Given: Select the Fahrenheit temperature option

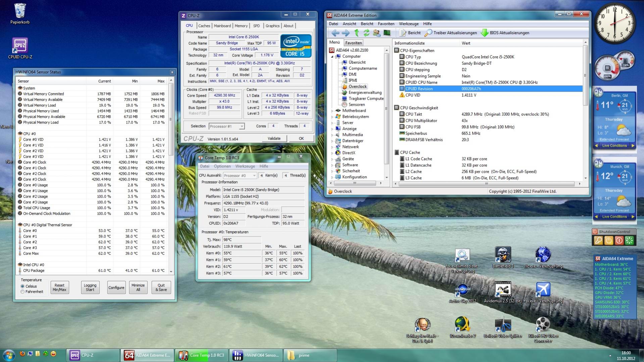Looking at the screenshot, I should (x=23, y=292).
